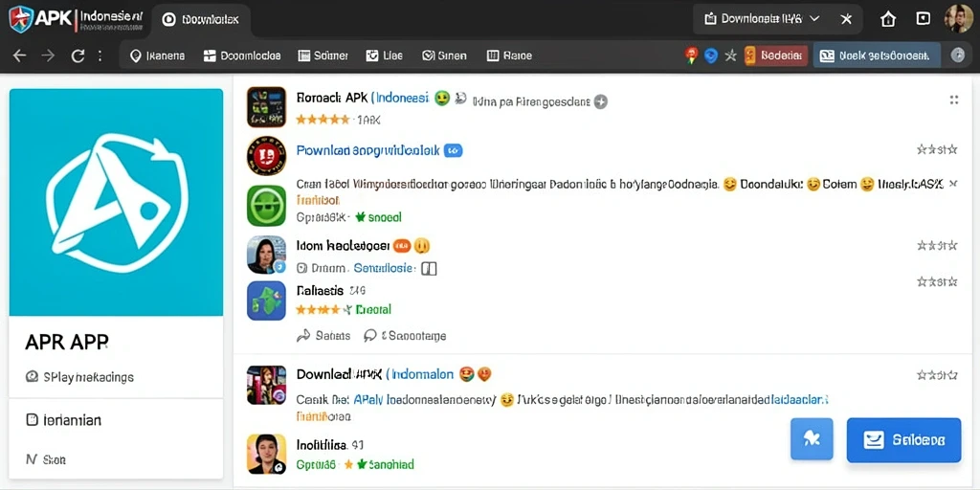
Task: Click the square icon next to home
Action: pyautogui.click(x=924, y=19)
